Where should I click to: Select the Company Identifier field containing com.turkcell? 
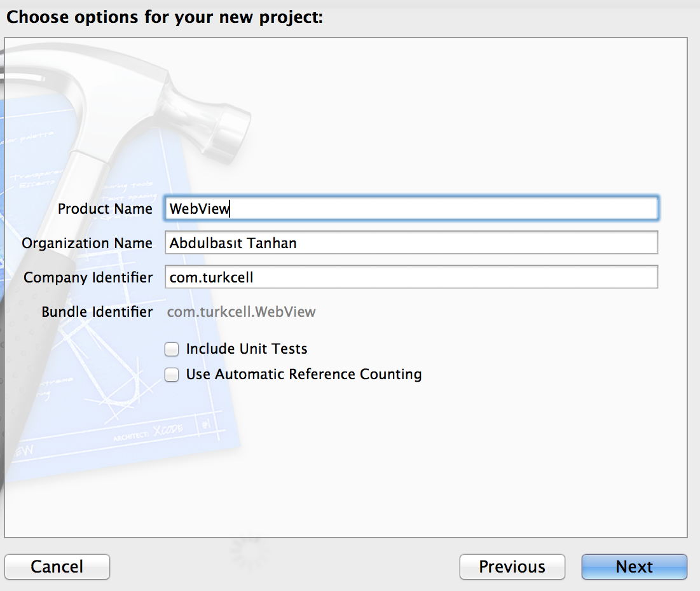pyautogui.click(x=411, y=277)
